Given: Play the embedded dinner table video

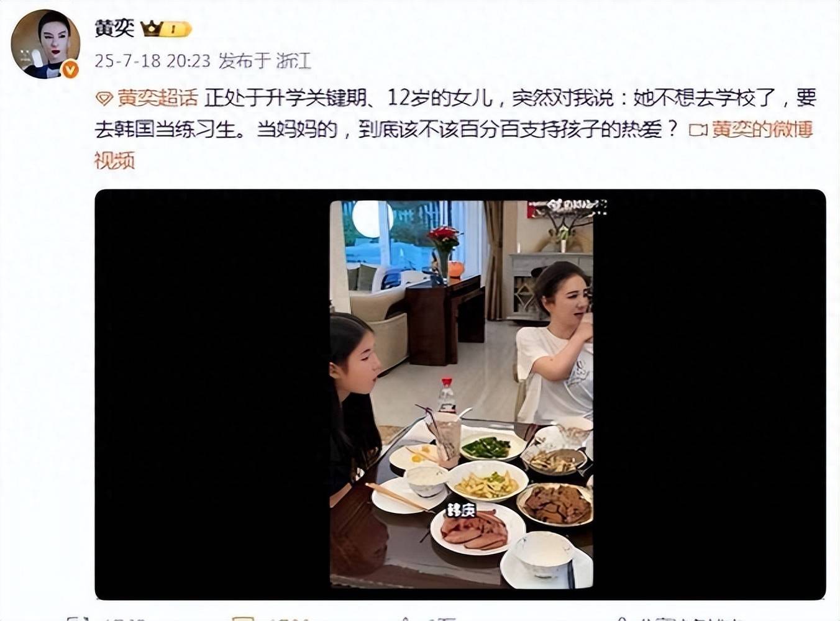Looking at the screenshot, I should 461,394.
